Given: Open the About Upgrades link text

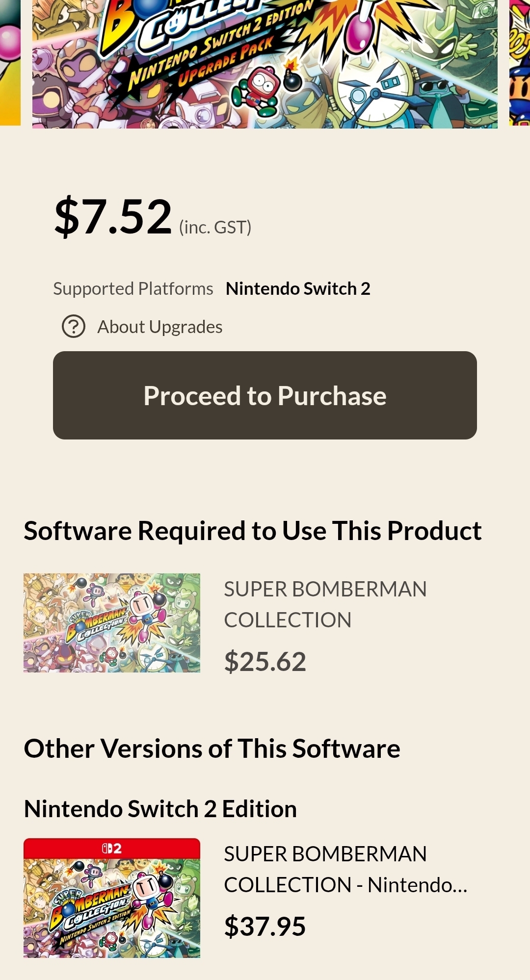Looking at the screenshot, I should 159,327.
